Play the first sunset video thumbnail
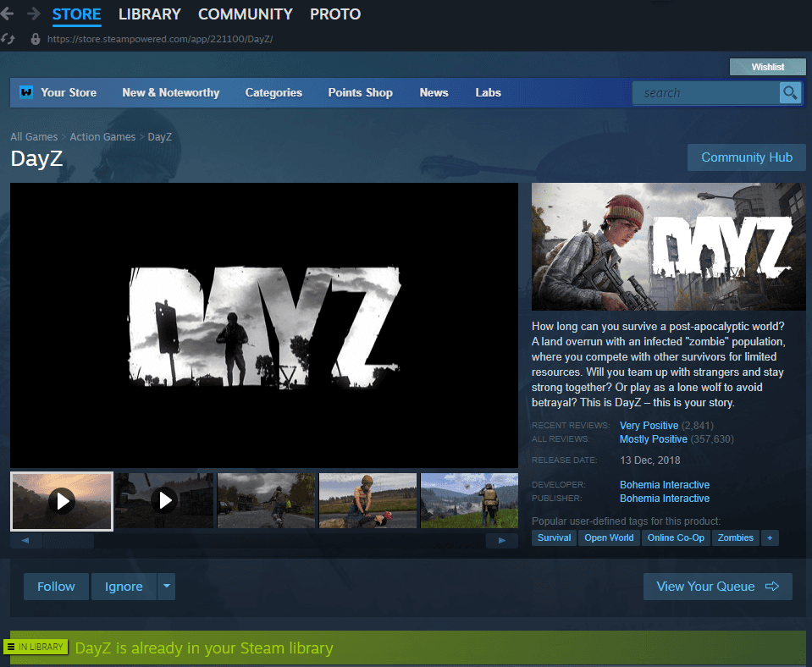The width and height of the screenshot is (812, 667). (62, 501)
